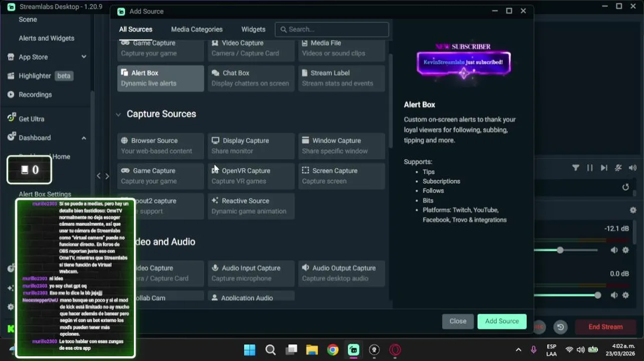Viewport: 644px width, 361px height.
Task: Click the End Stream button
Action: [605, 327]
